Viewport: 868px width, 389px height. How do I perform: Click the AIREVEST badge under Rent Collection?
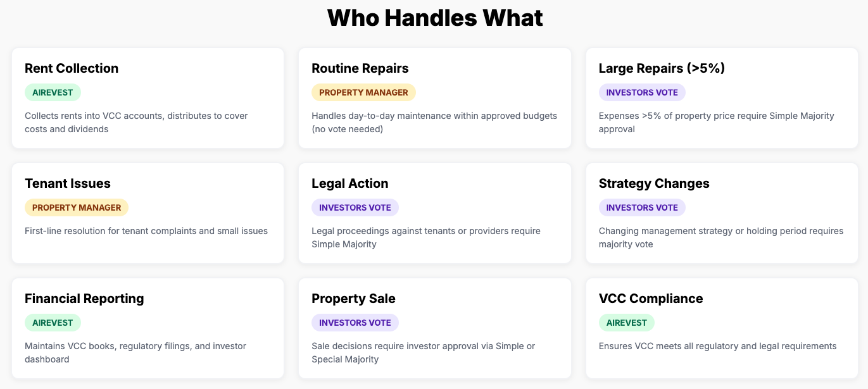pos(53,92)
